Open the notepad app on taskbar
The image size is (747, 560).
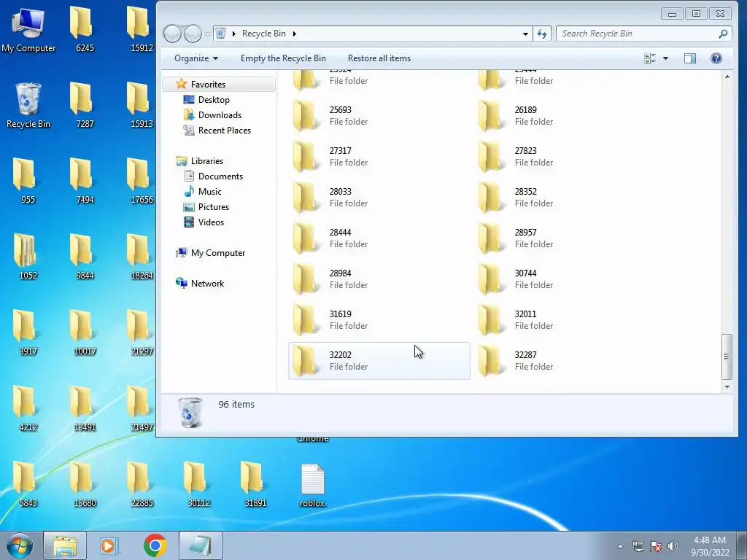tap(201, 545)
